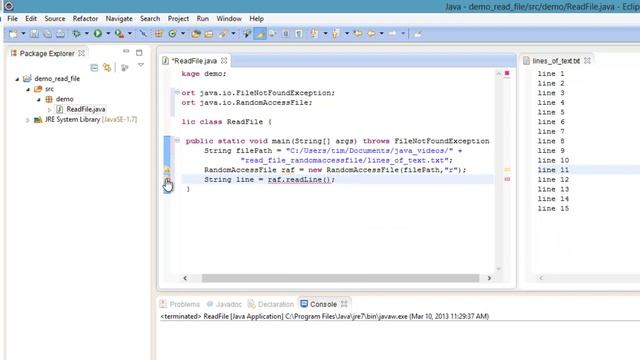Select ReadFile.java in Package Explorer

(x=86, y=109)
